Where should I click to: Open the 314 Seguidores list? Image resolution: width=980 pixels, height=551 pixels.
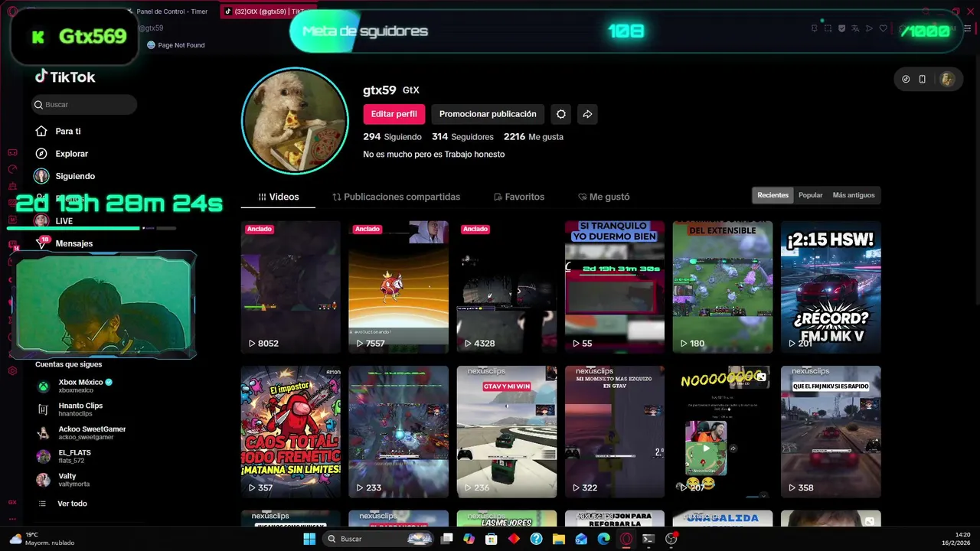coord(462,137)
